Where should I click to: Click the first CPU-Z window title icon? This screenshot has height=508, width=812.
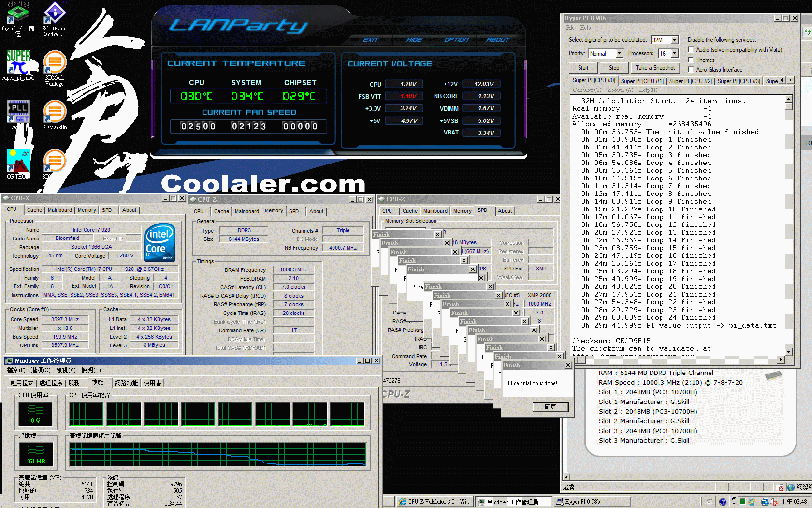pyautogui.click(x=6, y=198)
